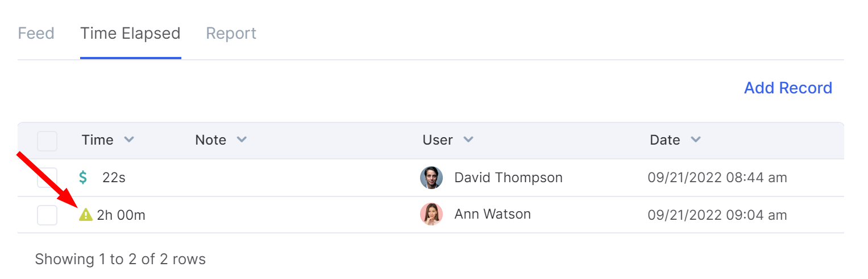Image resolution: width=868 pixels, height=279 pixels.
Task: Check the 2h 00m row checkbox
Action: tap(47, 215)
